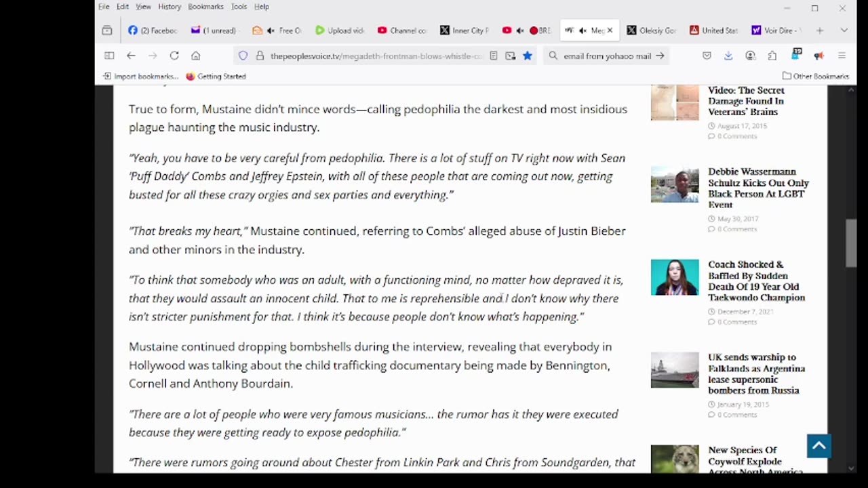Screen dimensions: 868x488
Task: Open the extensions puzzle icon
Action: point(772,56)
